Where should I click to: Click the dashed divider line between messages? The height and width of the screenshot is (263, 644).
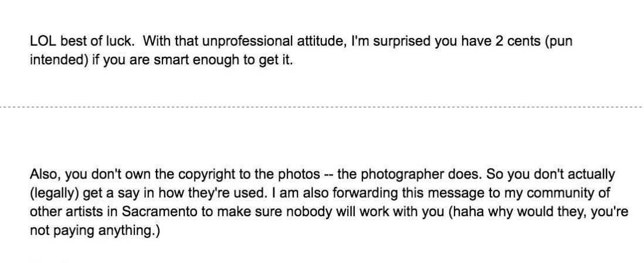322,107
